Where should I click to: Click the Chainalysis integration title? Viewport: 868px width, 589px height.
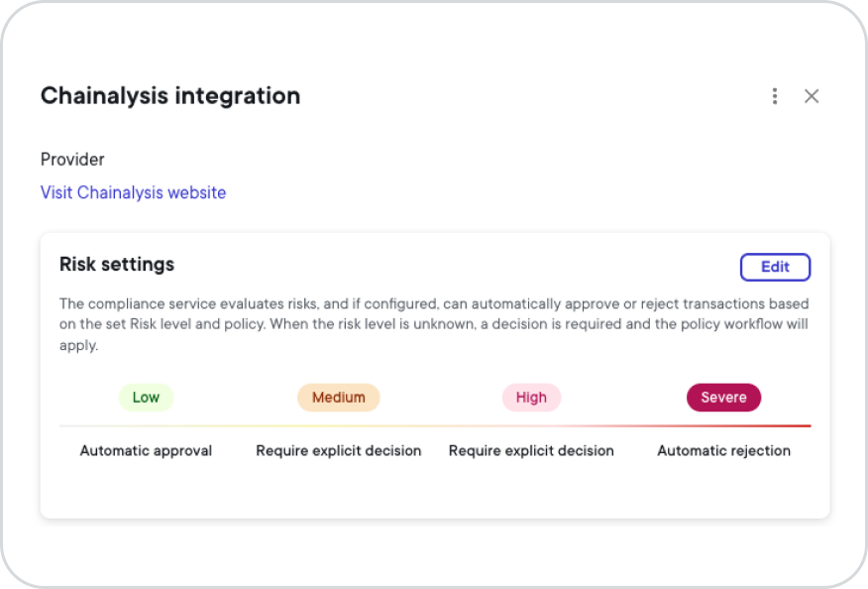coord(170,96)
